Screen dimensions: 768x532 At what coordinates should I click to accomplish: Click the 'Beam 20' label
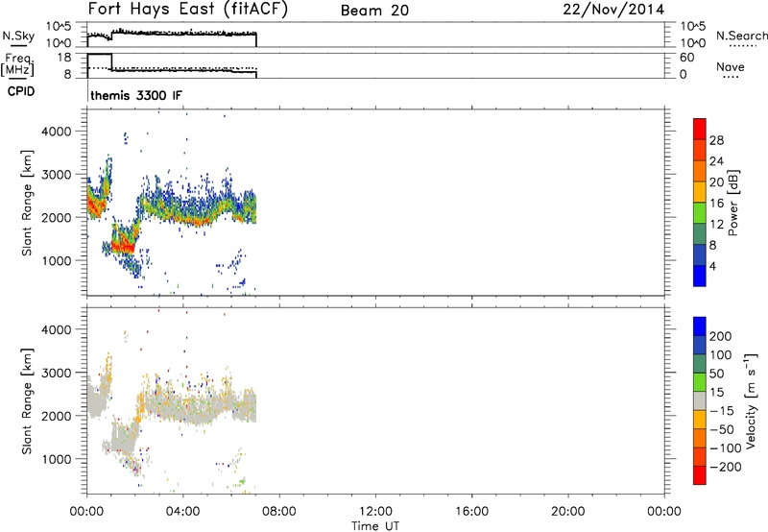(374, 11)
